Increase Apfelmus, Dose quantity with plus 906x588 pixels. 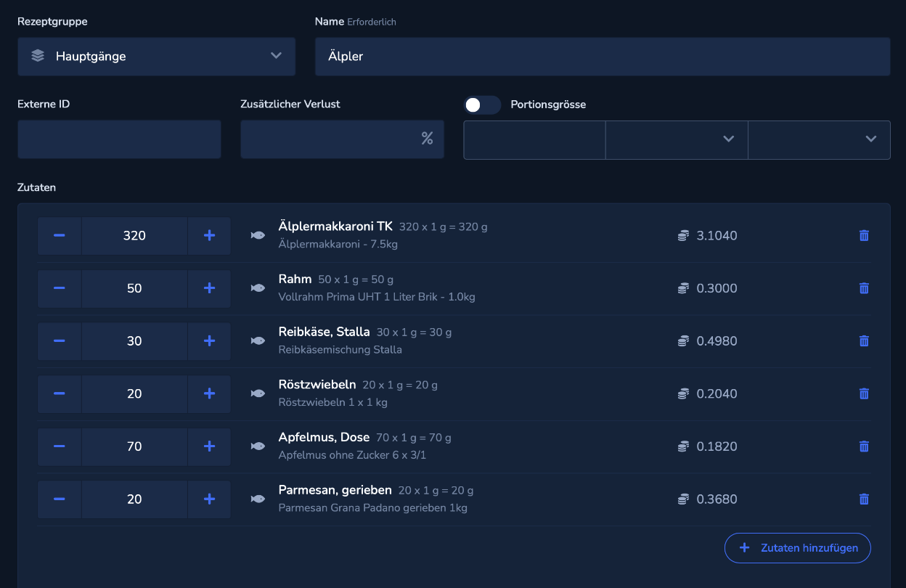coord(209,446)
